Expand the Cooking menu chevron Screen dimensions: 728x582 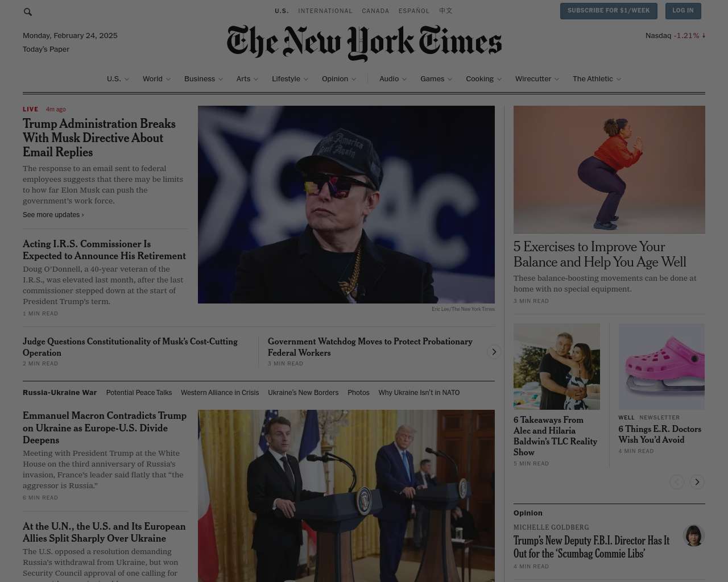(x=499, y=79)
